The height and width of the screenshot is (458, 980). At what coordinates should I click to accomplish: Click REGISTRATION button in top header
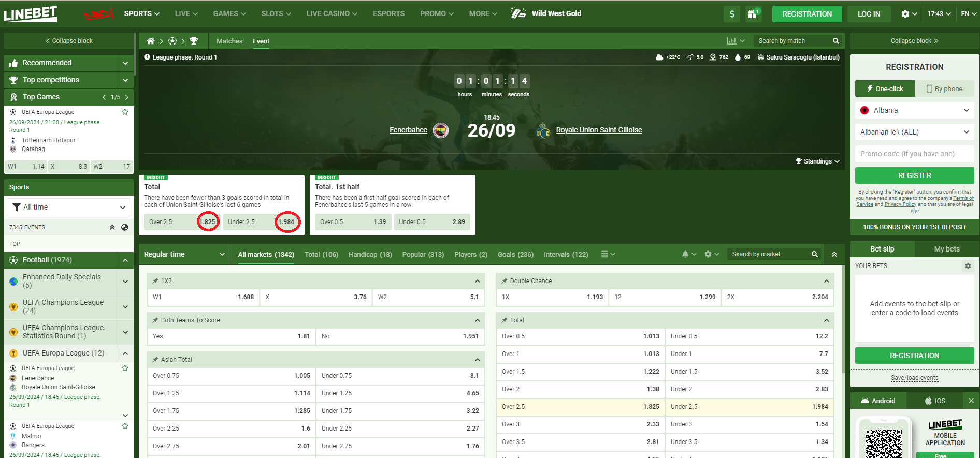click(807, 14)
